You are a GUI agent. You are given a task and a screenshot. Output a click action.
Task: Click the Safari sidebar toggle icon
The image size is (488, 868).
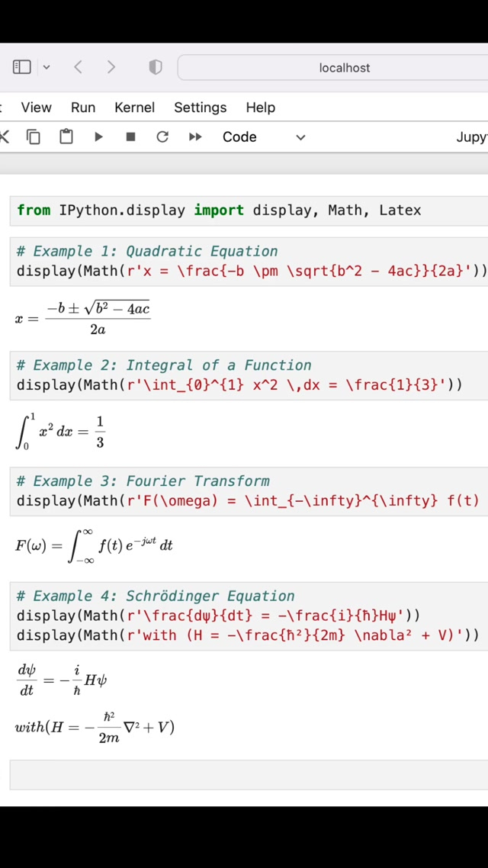pos(22,67)
